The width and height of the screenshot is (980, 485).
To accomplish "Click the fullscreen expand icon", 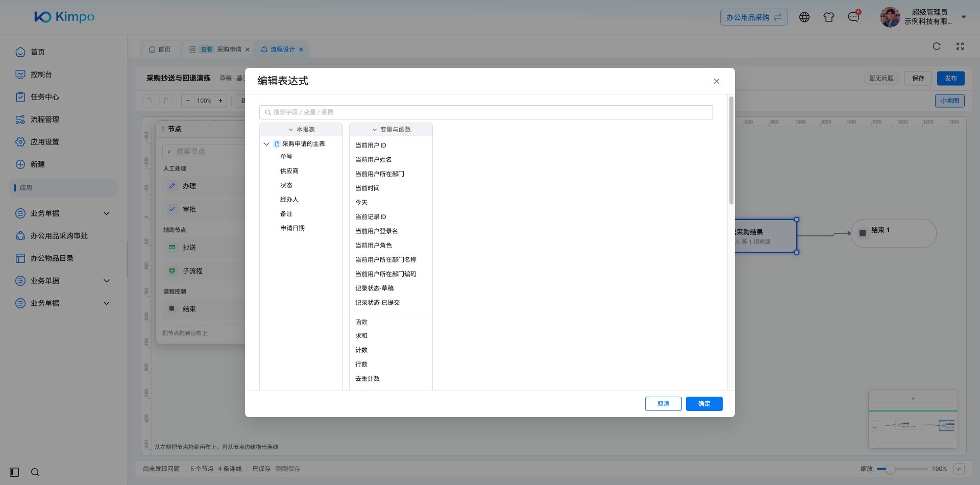I will coord(960,46).
